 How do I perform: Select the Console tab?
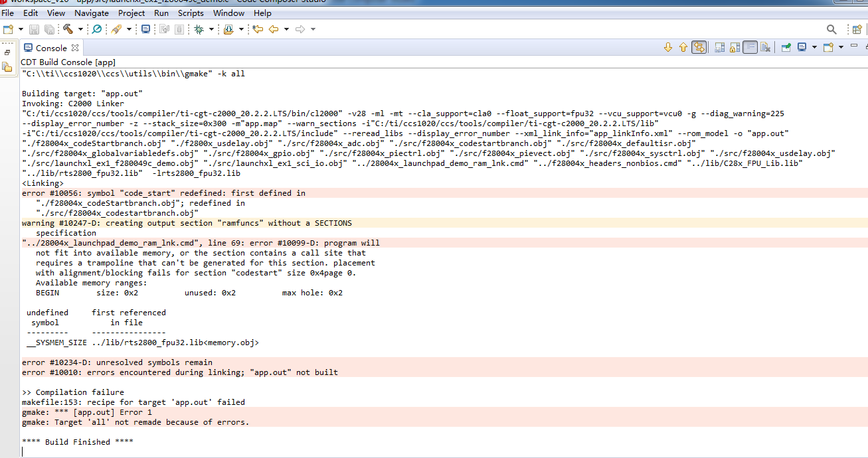50,48
